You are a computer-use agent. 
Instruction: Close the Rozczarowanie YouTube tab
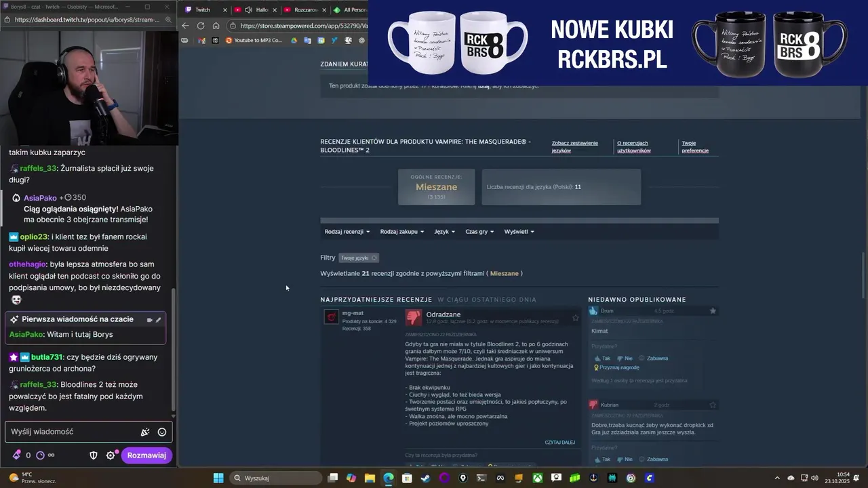coord(323,10)
